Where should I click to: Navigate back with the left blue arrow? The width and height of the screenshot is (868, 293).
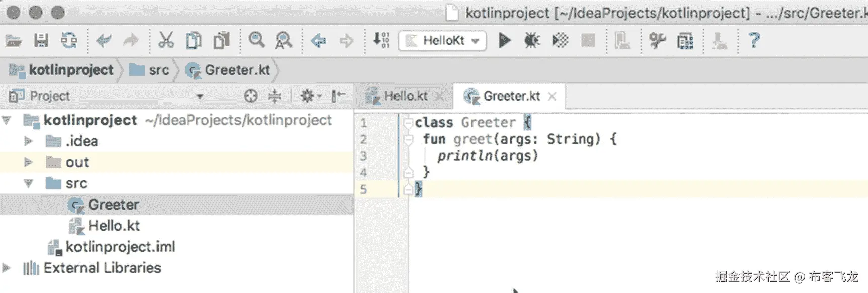tap(319, 40)
